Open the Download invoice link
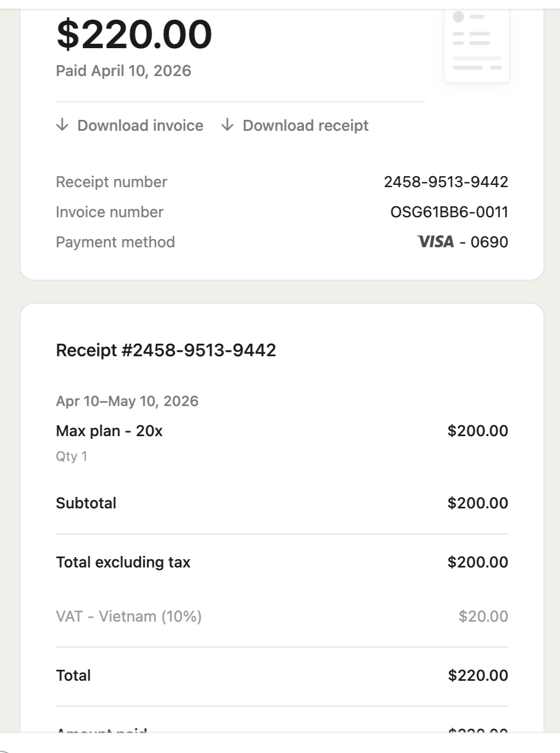This screenshot has height=753, width=560. (x=140, y=126)
